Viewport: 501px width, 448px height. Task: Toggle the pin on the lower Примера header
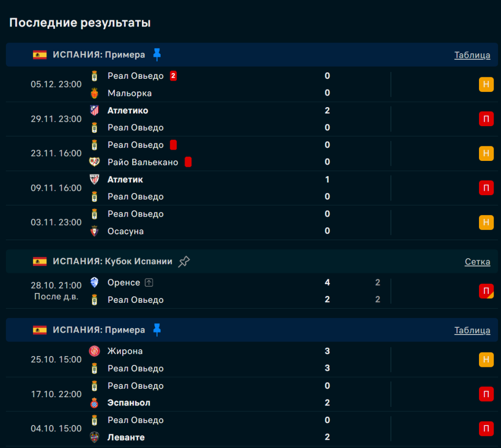[157, 330]
